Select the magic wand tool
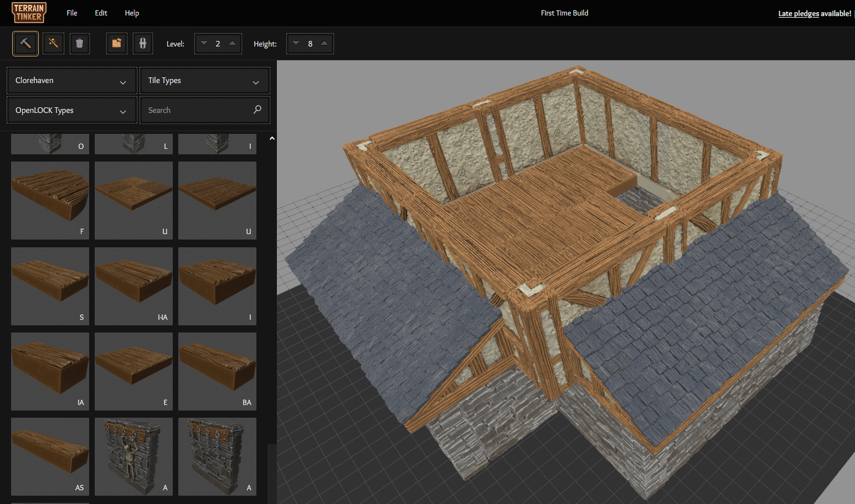The height and width of the screenshot is (504, 855). click(53, 44)
